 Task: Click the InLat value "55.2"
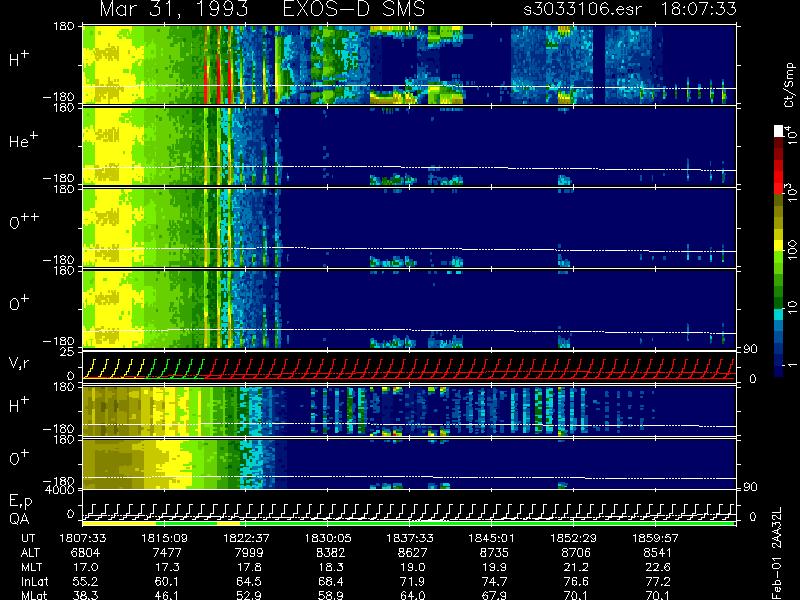pyautogui.click(x=86, y=582)
